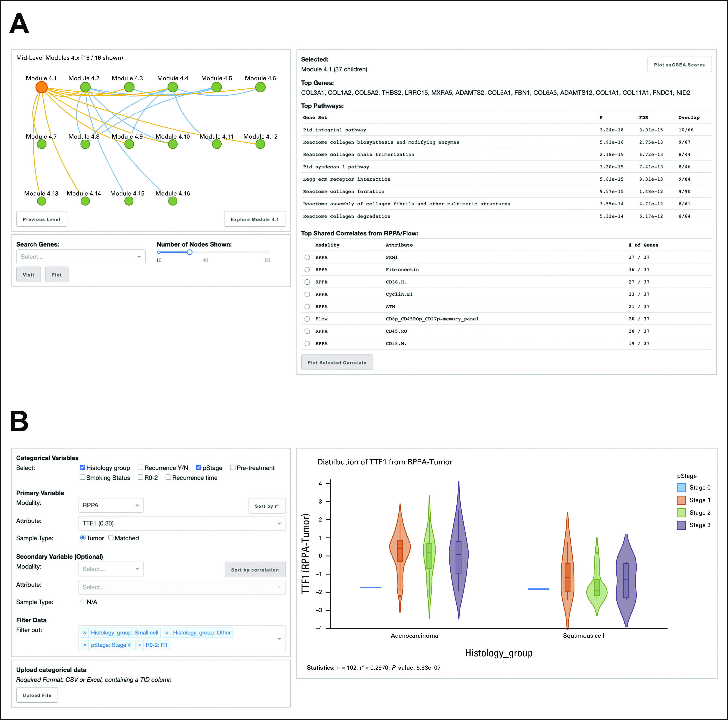Enable the Pre-treatment checkbox
Screen dimensions: 728x720
(x=233, y=467)
